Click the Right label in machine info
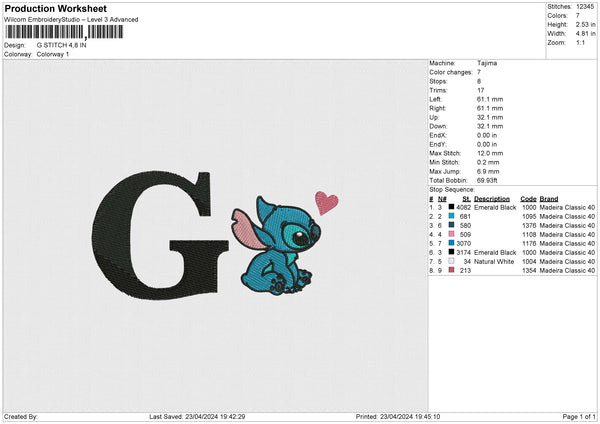The width and height of the screenshot is (600, 424). (437, 108)
